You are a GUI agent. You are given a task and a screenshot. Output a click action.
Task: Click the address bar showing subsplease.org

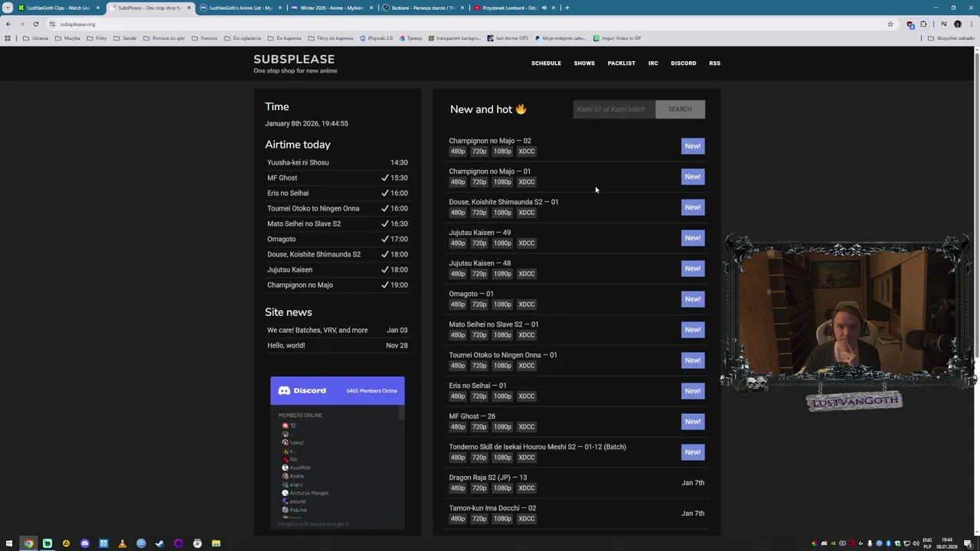click(x=459, y=24)
